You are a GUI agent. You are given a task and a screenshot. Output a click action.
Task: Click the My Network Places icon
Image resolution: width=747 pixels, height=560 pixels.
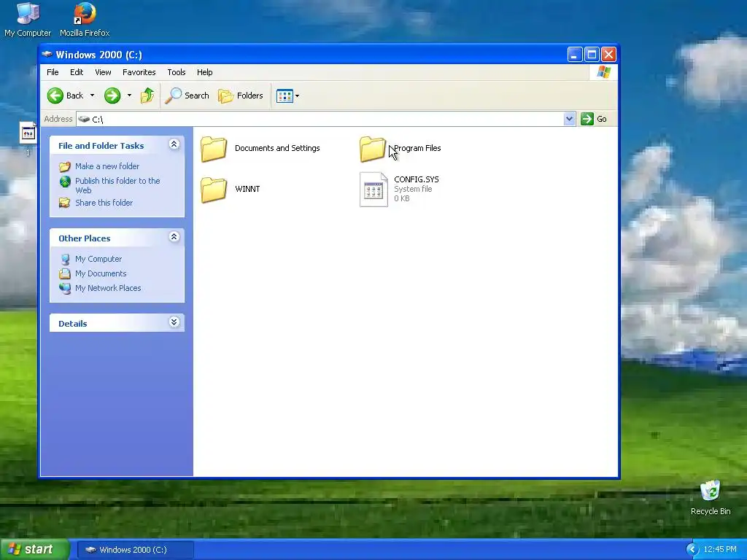[x=65, y=288]
